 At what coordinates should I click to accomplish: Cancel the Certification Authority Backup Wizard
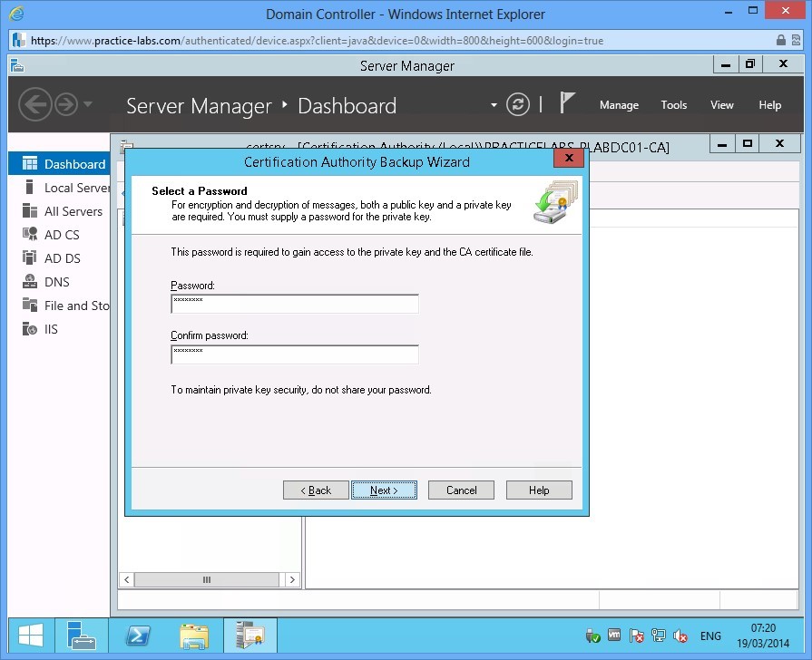click(461, 490)
